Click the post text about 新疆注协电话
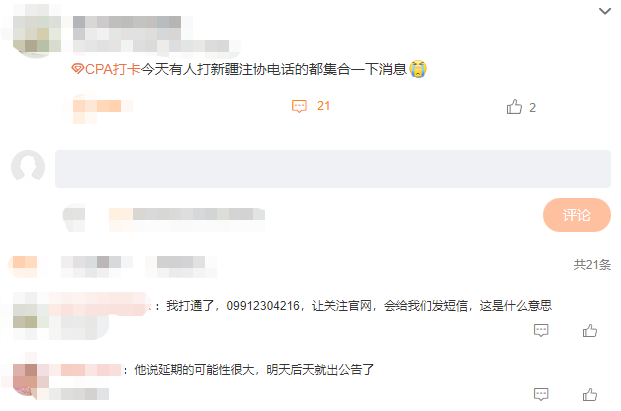 point(274,69)
